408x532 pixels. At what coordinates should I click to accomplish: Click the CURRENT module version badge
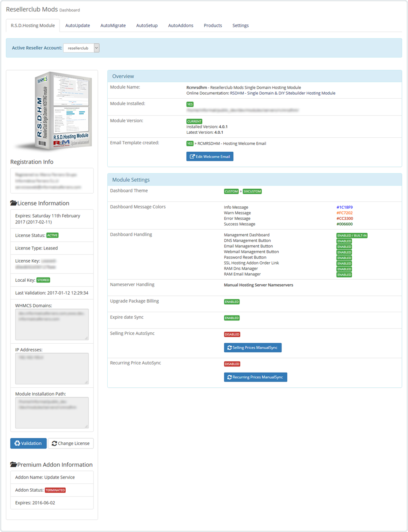(194, 121)
